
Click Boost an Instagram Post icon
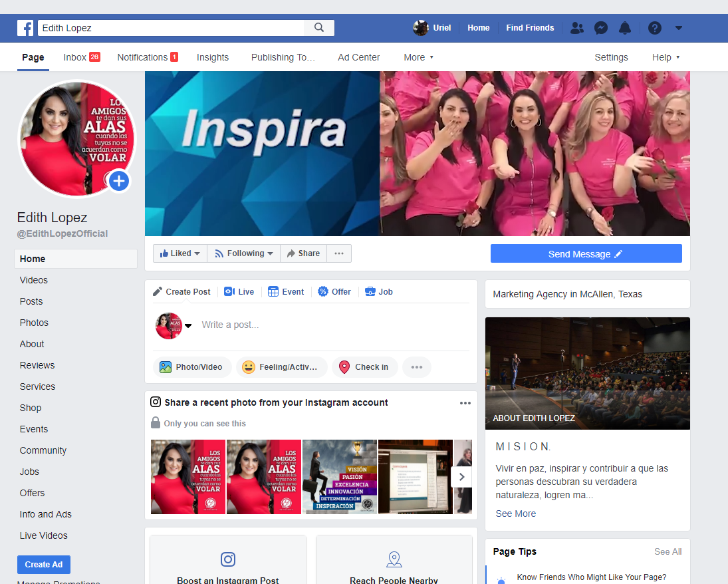pyautogui.click(x=227, y=559)
